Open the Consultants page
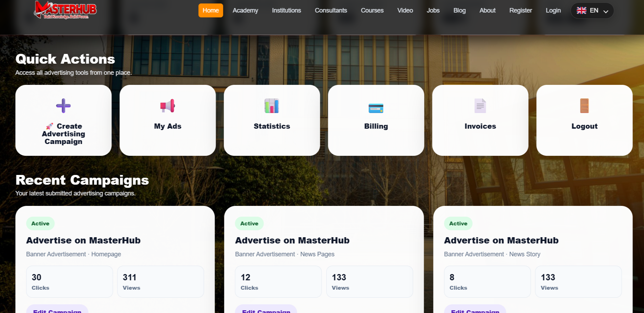Viewport: 644px width, 313px height. pos(331,10)
